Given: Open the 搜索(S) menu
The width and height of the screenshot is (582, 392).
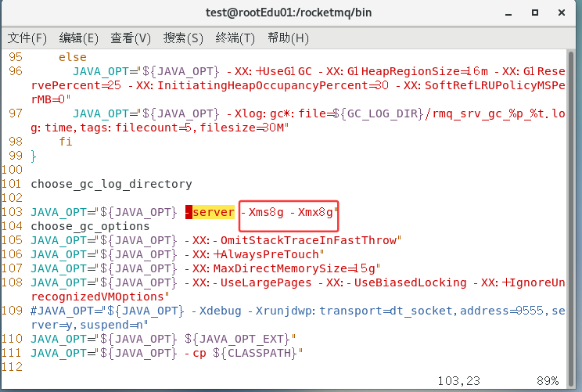Looking at the screenshot, I should (183, 38).
